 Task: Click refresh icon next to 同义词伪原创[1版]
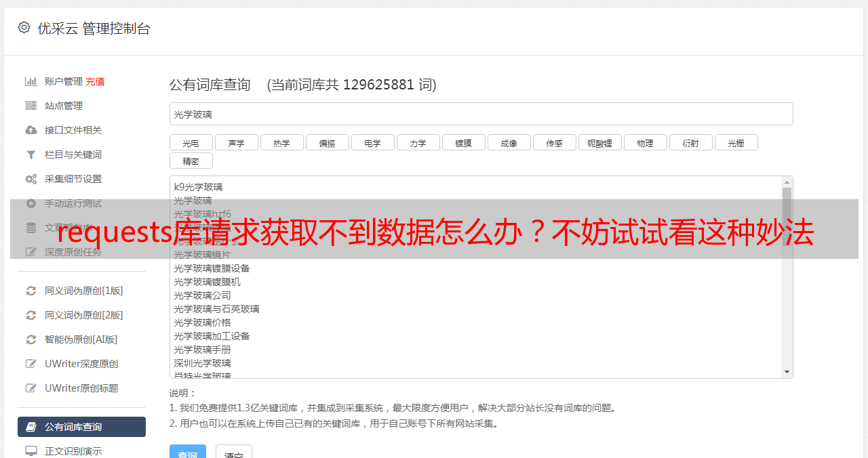(31, 291)
